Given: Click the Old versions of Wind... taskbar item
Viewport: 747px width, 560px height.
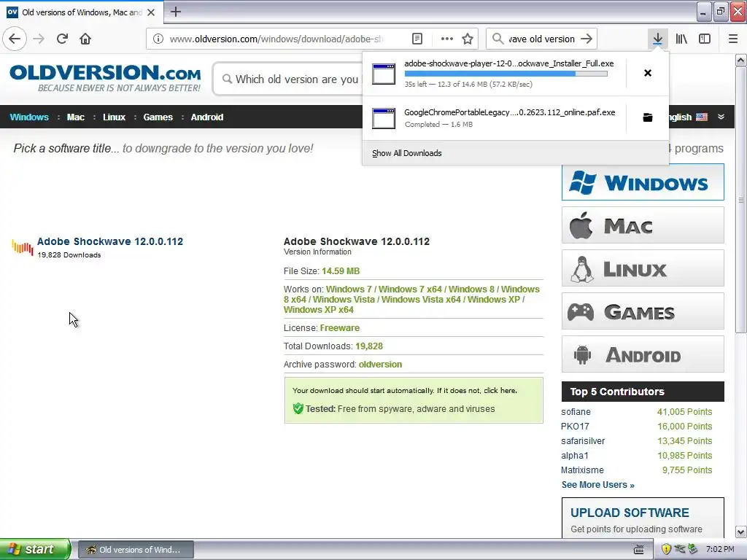Looking at the screenshot, I should click(135, 550).
